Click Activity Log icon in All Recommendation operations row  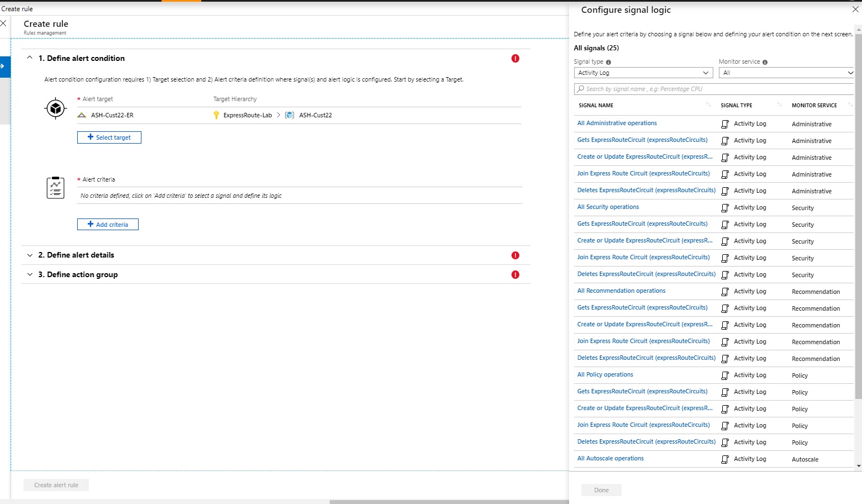[725, 292]
